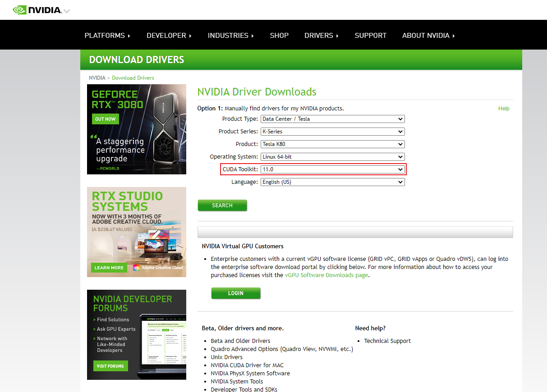Click Find Solutions in developer forums ad

[113, 319]
